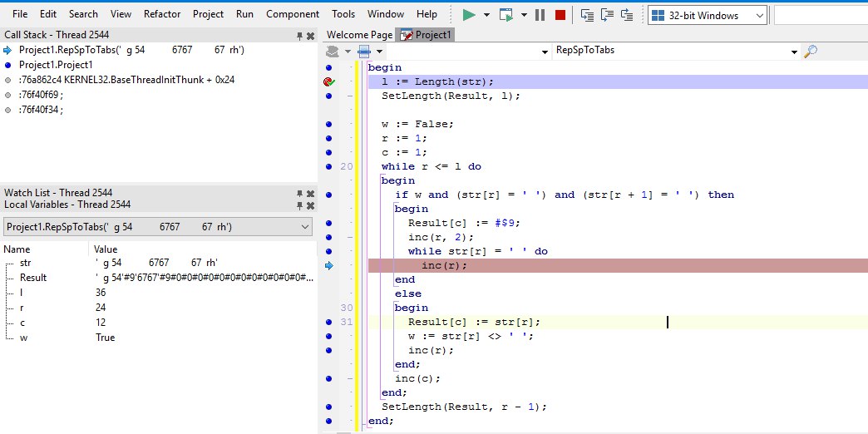Screen dimensions: 868x434
Task: Pin the Call Stack panel
Action: click(299, 36)
